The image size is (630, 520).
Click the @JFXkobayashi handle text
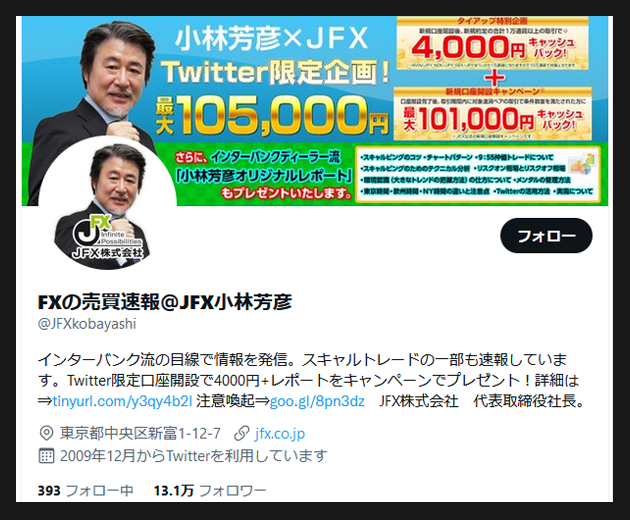pos(87,324)
